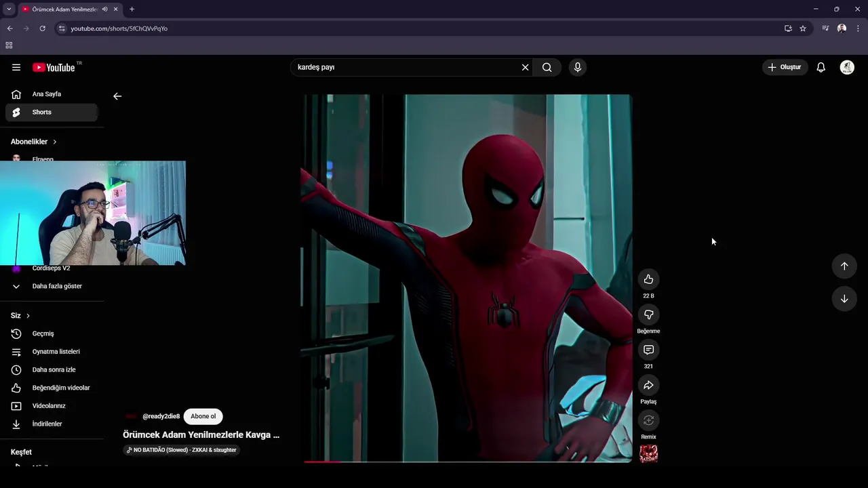Run the search with magnifier button

[547, 67]
